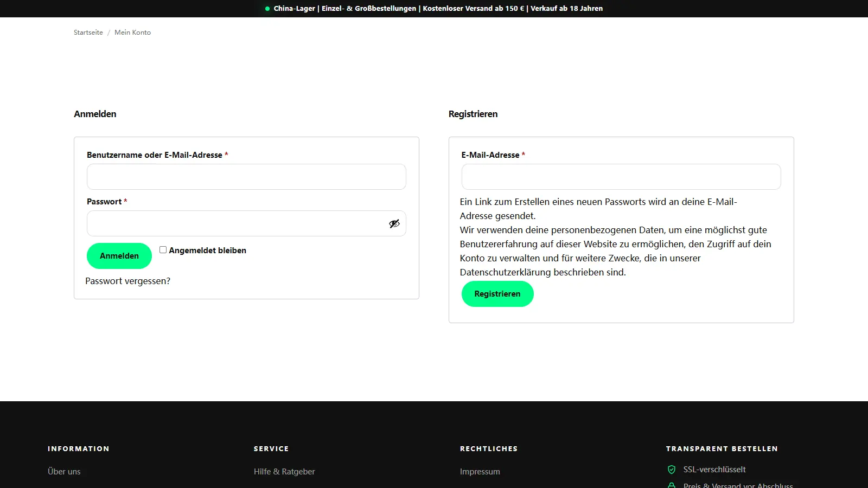Check the Angemeldet bleiben checkbox
This screenshot has height=488, width=868.
coord(163,249)
